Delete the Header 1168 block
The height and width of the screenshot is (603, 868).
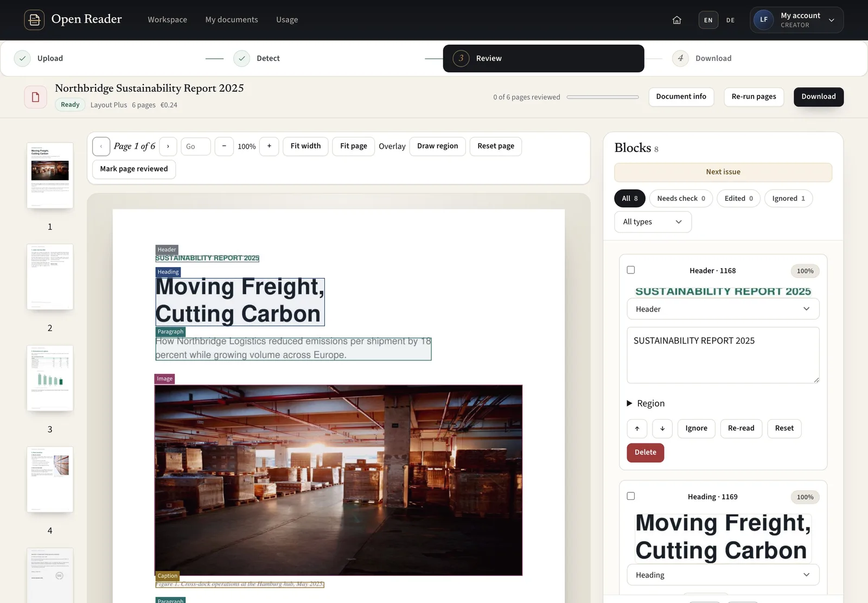[646, 453]
